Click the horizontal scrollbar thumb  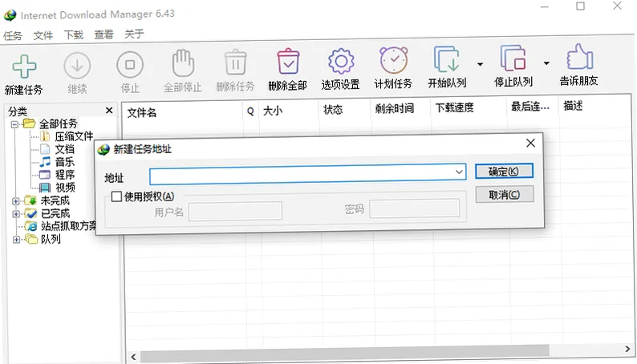pyautogui.click(x=344, y=353)
